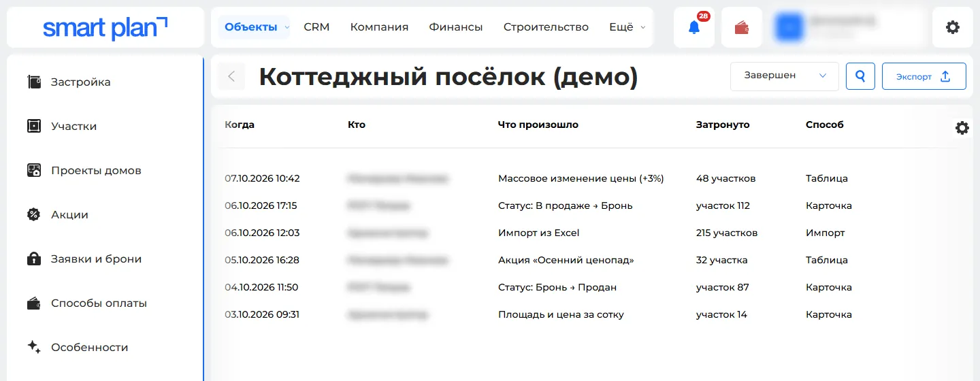Click the date 06.10.2026 12:03

click(262, 233)
